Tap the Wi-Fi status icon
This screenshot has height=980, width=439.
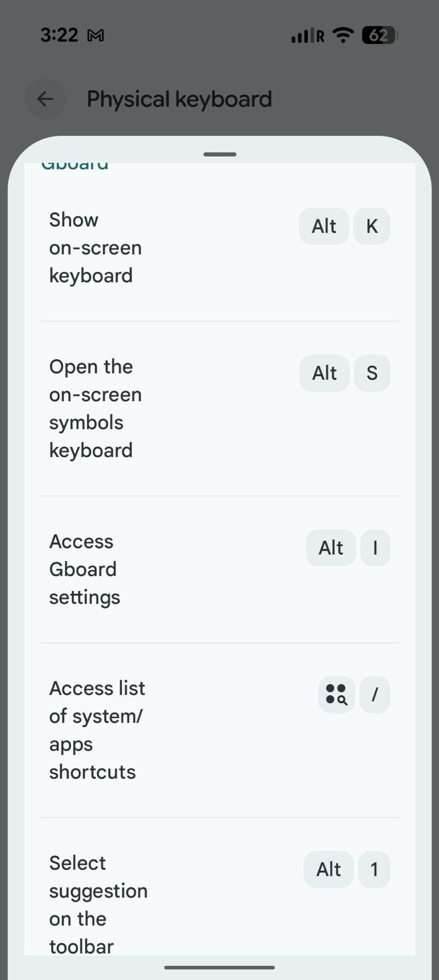(343, 35)
